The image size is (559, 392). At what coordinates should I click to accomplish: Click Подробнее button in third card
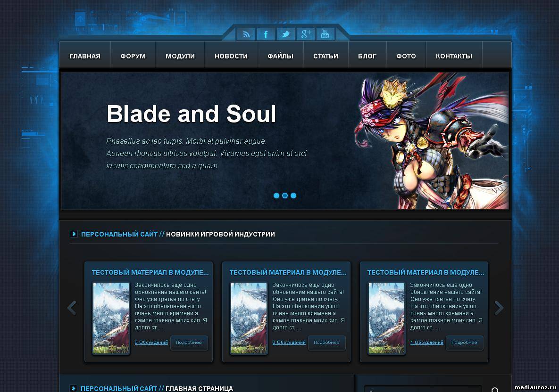click(x=464, y=343)
